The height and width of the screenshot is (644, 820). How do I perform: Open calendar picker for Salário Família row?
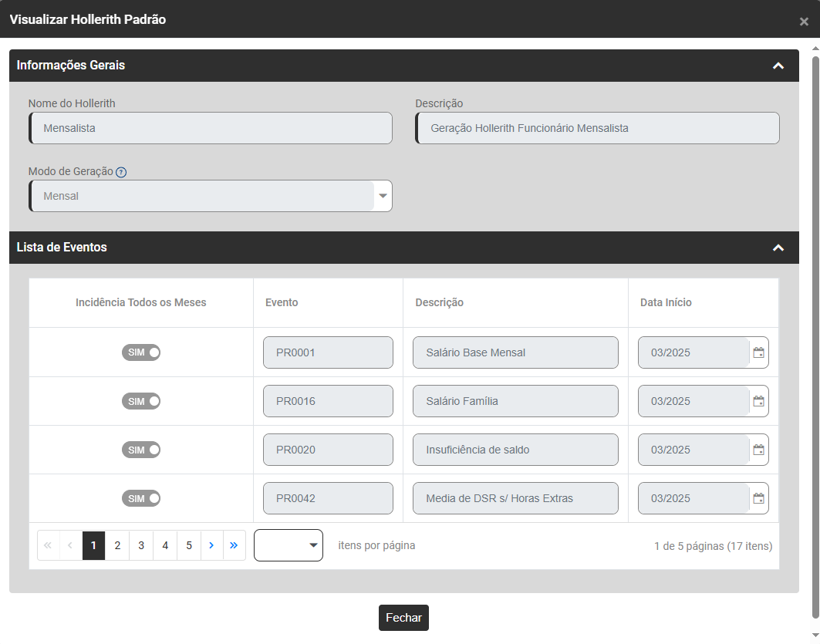tap(758, 401)
